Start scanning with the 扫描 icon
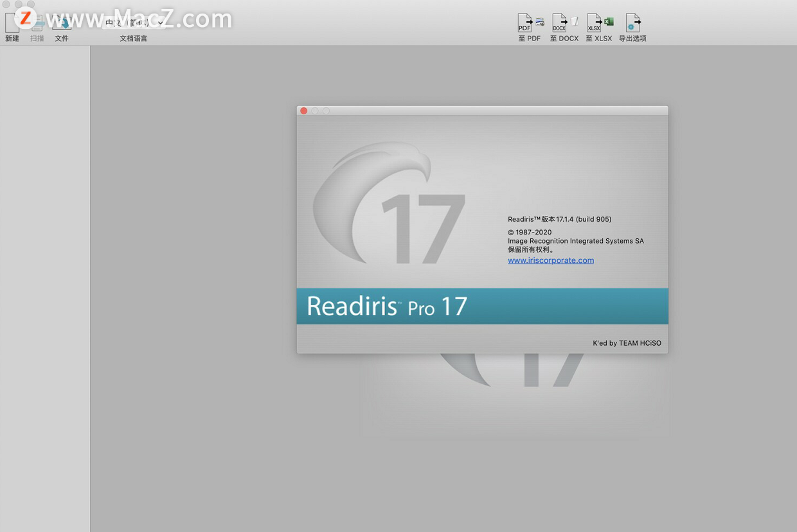 click(x=37, y=28)
